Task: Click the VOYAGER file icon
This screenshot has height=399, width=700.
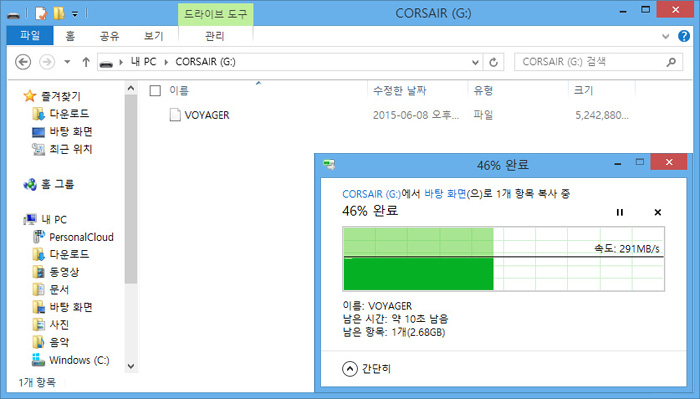Action: point(175,115)
